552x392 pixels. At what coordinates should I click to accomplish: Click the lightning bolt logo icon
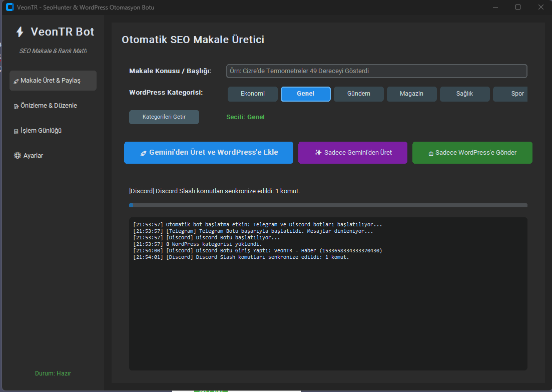pyautogui.click(x=20, y=32)
